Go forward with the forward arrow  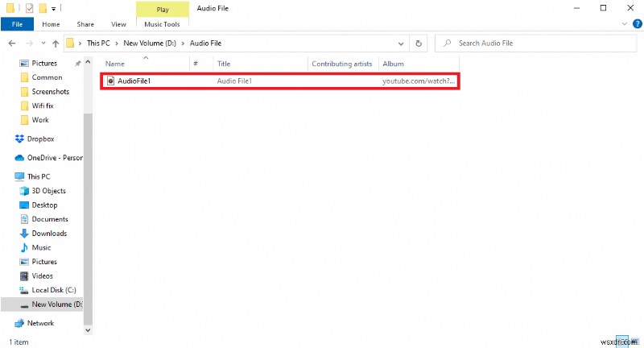(29, 43)
